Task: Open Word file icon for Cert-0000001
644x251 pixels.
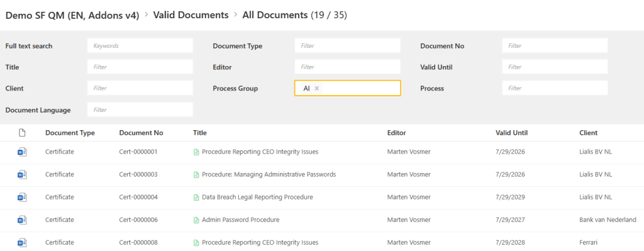Action: [x=22, y=152]
